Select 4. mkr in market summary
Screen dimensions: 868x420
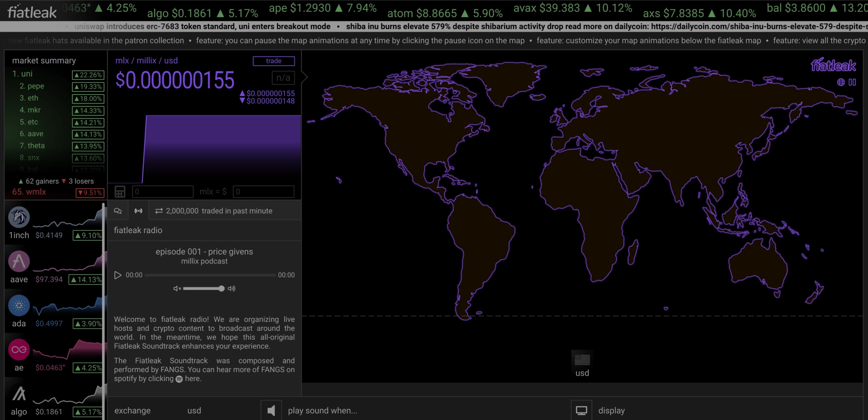click(x=58, y=110)
